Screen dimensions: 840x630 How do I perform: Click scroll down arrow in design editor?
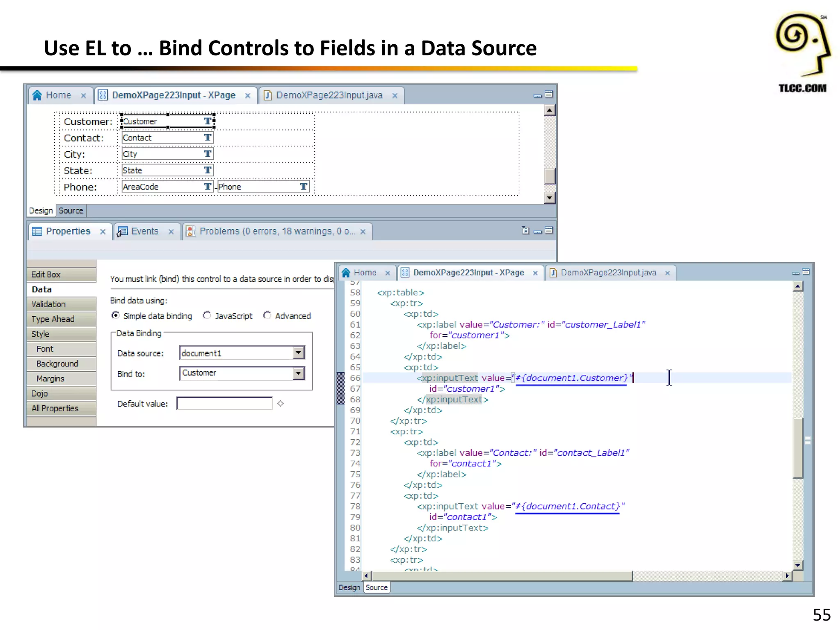[550, 198]
